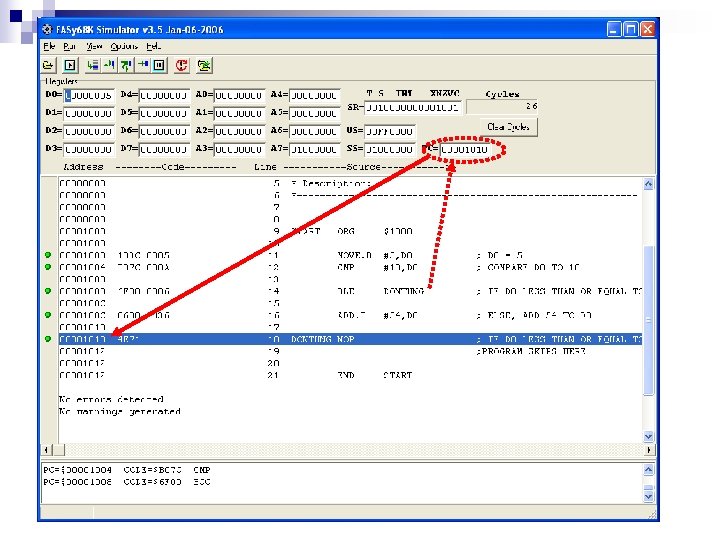The width and height of the screenshot is (720, 540).
Task: Click the D6 register field
Action: tap(164, 131)
